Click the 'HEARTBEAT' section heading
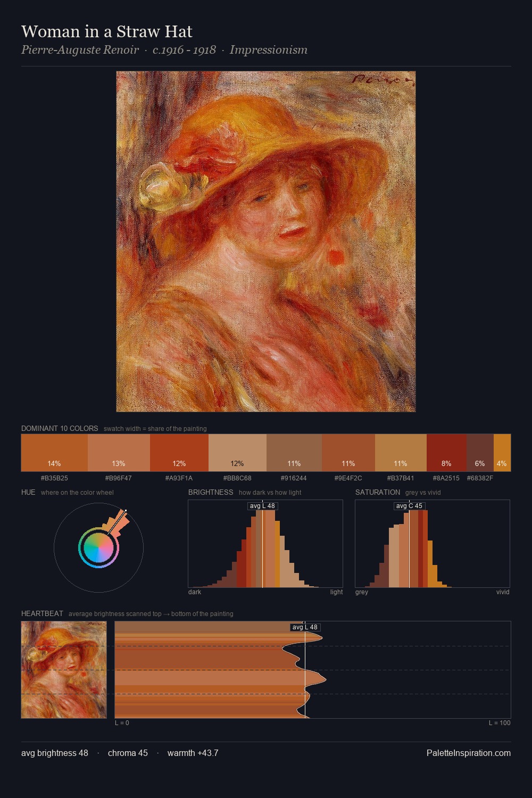Screen dimensions: 532x798 [x=42, y=613]
